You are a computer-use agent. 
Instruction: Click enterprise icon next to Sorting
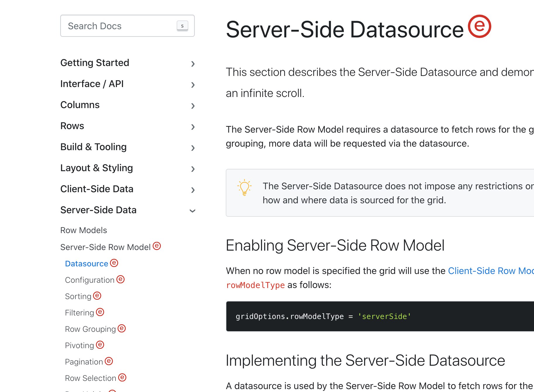pos(97,296)
